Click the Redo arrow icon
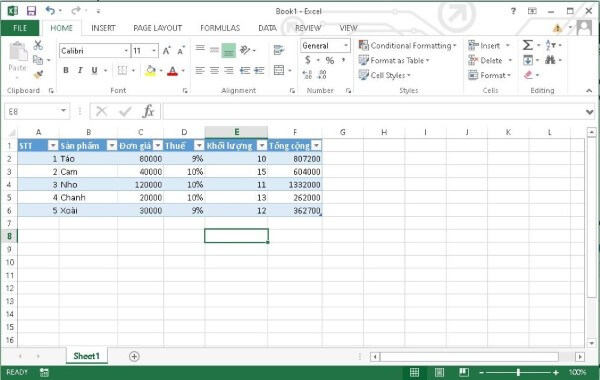 (76, 11)
